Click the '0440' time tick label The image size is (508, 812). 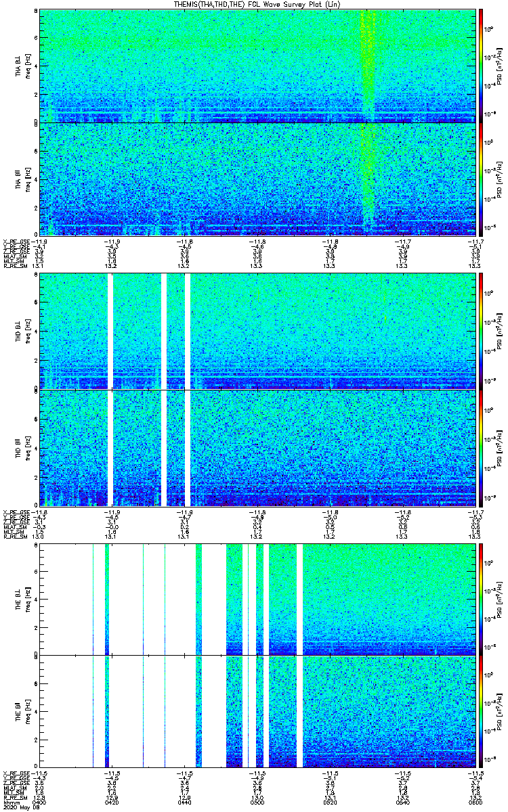click(x=184, y=803)
